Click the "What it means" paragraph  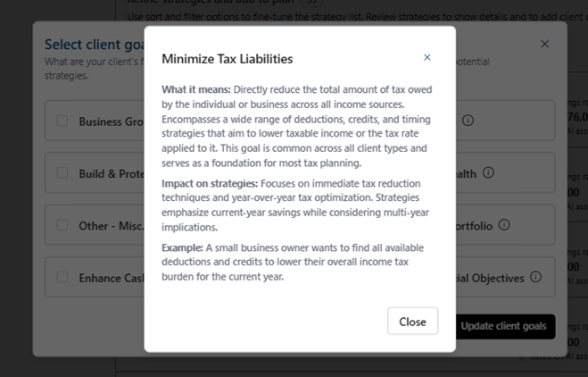click(299, 127)
